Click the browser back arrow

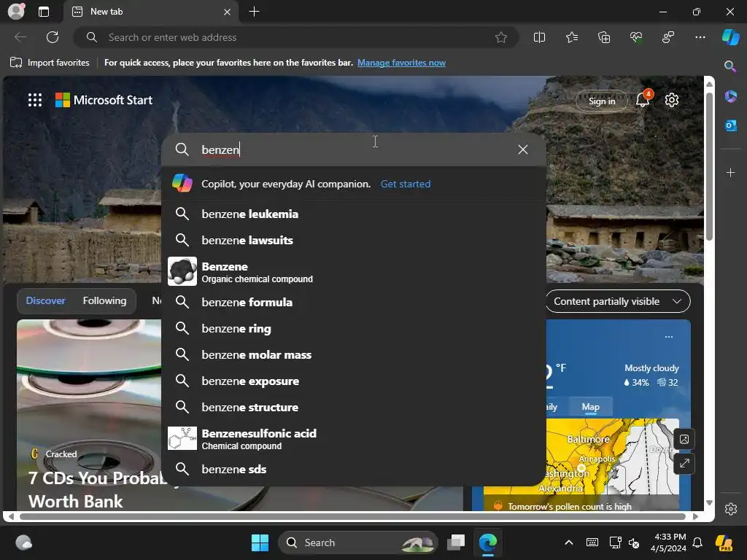pos(20,37)
